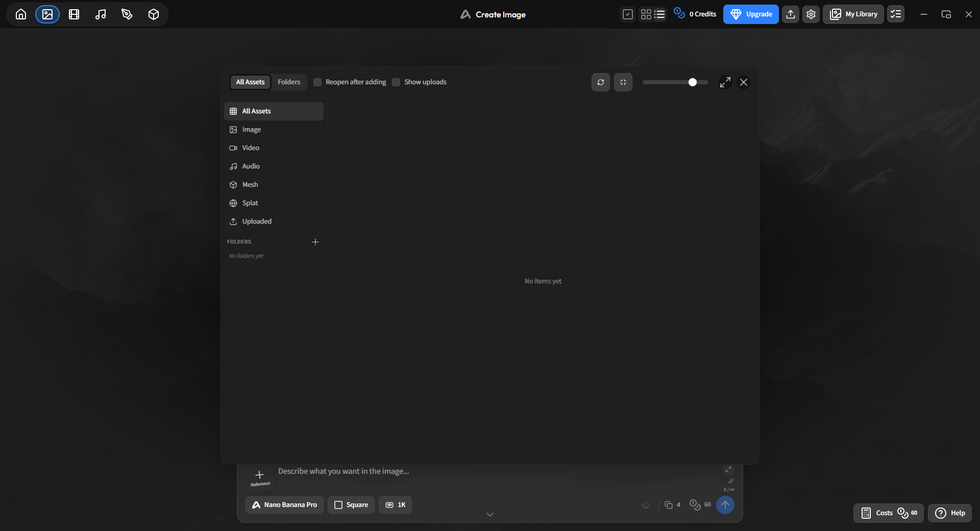980x531 pixels.
Task: Enable Show uploads checkbox
Action: click(x=396, y=82)
